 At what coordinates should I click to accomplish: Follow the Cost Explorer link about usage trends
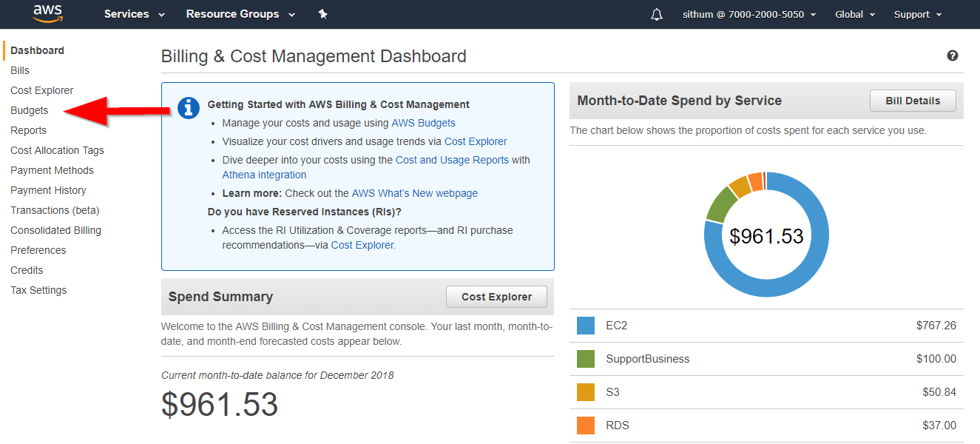[476, 141]
